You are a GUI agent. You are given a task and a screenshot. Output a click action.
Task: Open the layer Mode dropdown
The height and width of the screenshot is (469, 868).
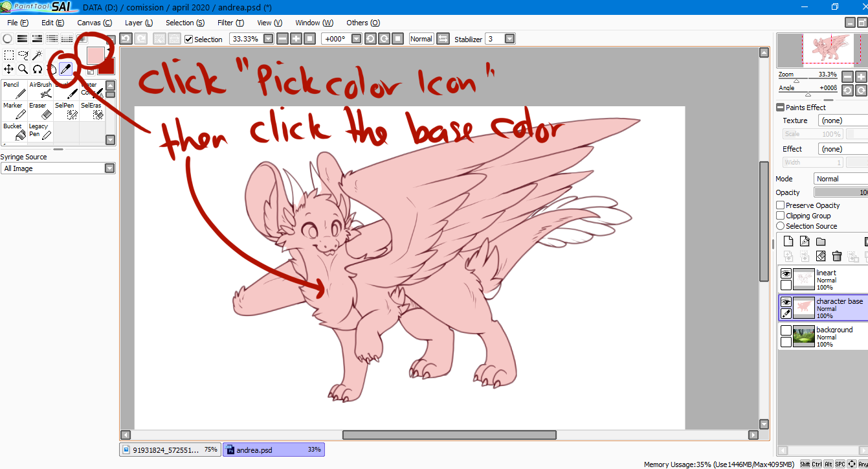pos(841,179)
